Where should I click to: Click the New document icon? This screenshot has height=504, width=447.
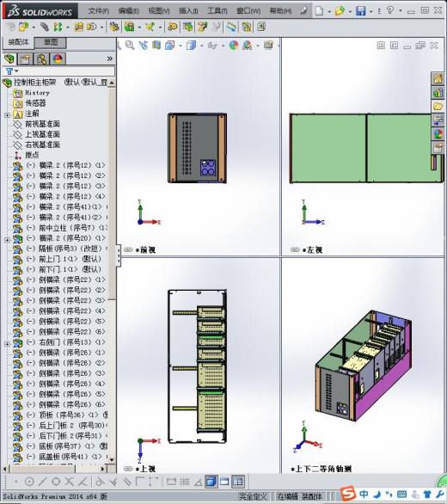[319, 11]
